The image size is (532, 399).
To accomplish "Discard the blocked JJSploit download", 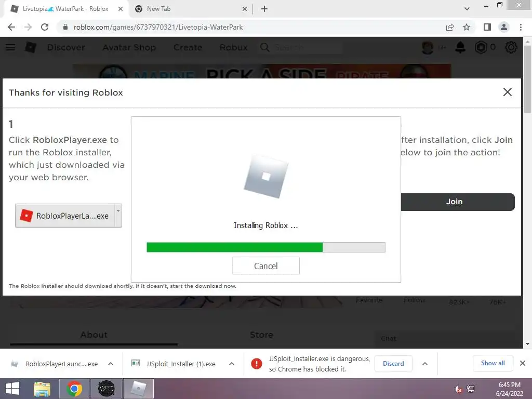I will [393, 364].
